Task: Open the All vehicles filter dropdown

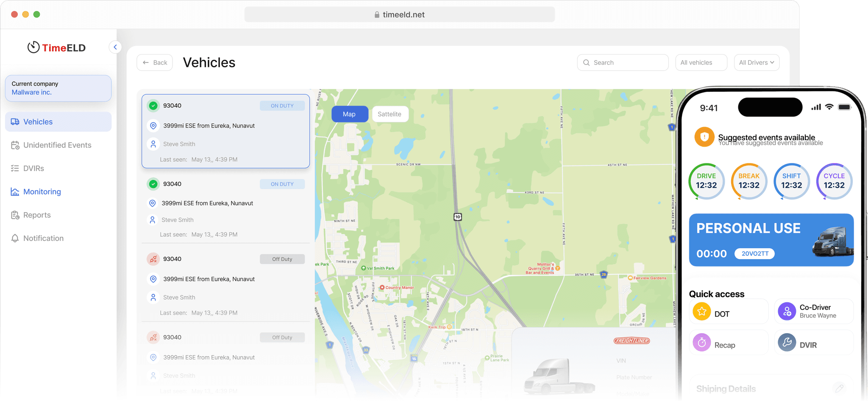Action: point(701,63)
